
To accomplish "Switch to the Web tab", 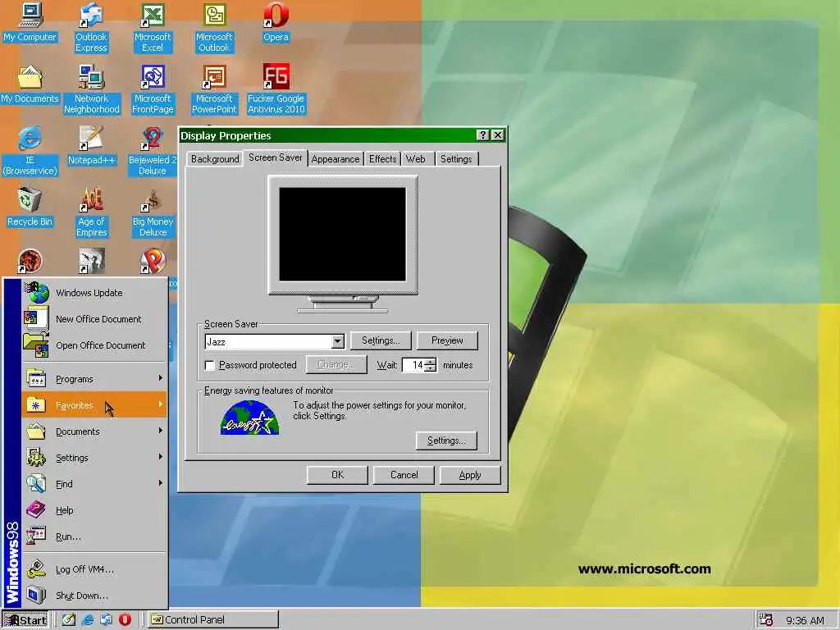I will point(416,159).
